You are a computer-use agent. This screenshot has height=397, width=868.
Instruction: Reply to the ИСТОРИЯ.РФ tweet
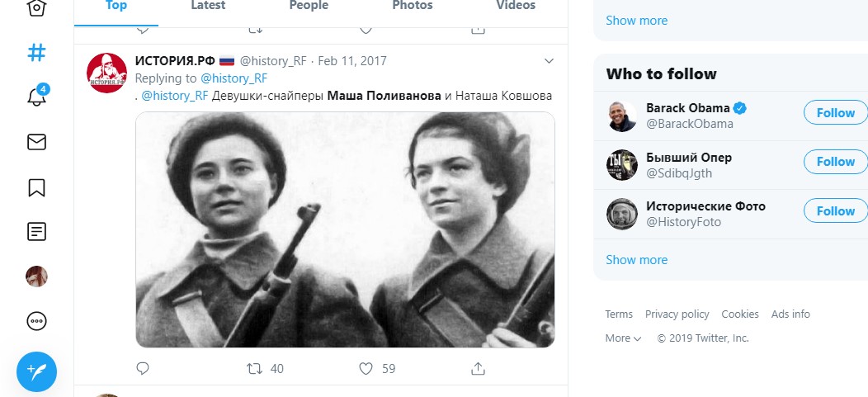tap(143, 368)
